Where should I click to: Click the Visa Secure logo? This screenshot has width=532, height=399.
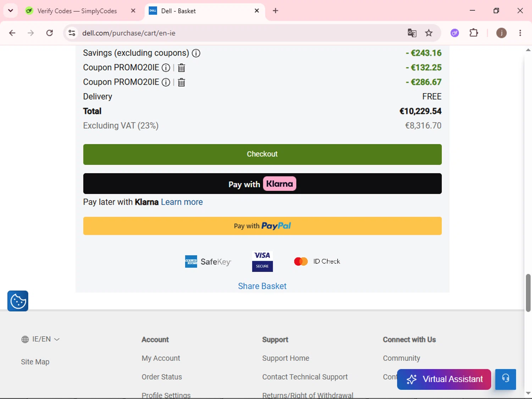(x=262, y=262)
